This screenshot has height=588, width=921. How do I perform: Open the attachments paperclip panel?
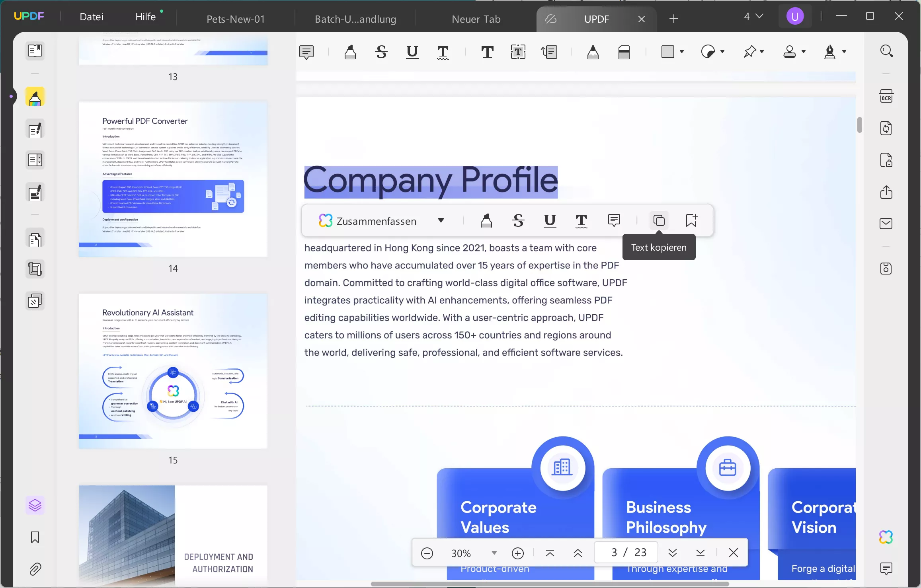click(x=35, y=569)
